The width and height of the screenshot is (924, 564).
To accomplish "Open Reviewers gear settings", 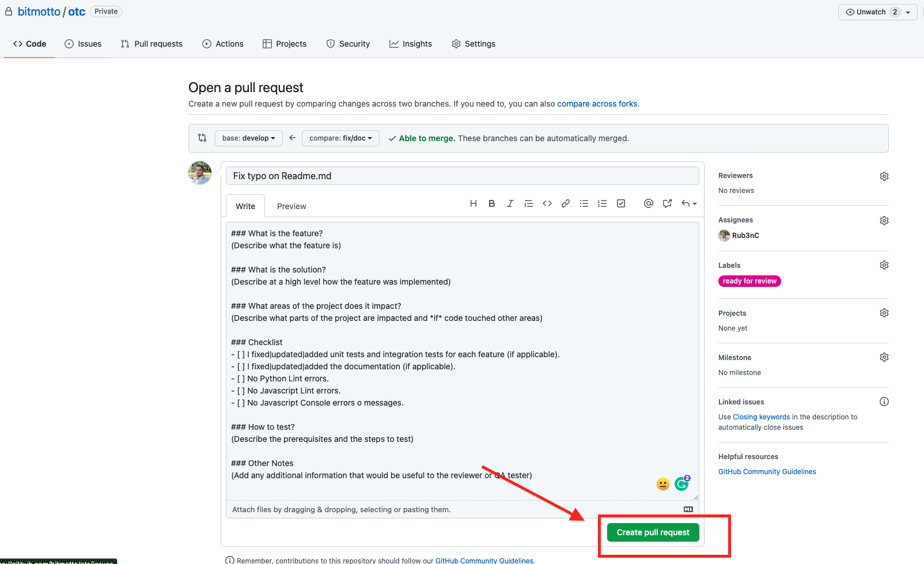I will (x=884, y=176).
